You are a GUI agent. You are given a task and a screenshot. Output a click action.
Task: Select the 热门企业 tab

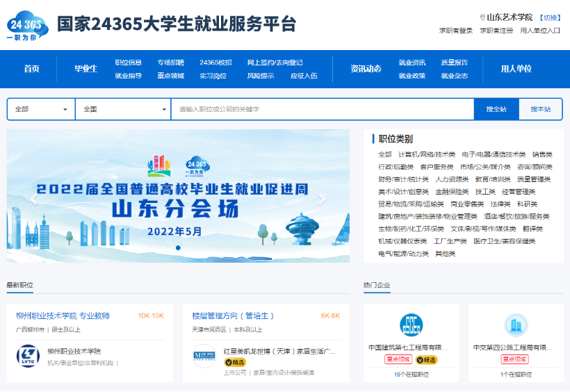[377, 285]
